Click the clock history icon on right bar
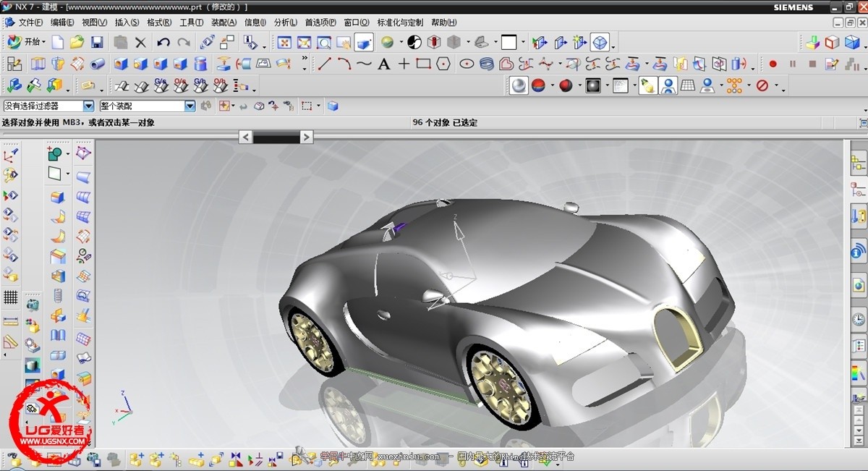The height and width of the screenshot is (471, 868). coord(859,319)
